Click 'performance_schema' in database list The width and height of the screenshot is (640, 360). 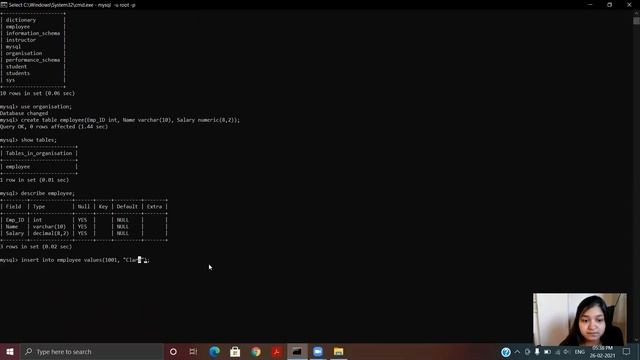click(x=33, y=60)
